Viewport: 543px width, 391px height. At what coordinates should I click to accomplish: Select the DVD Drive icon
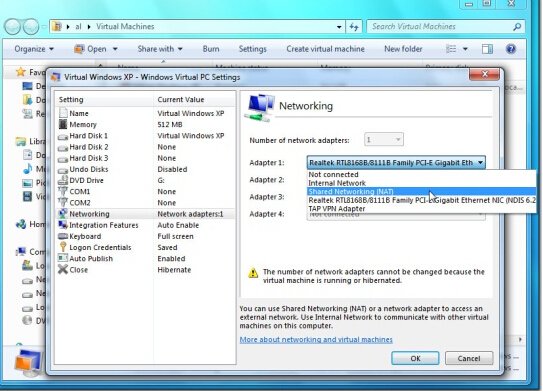tap(63, 180)
